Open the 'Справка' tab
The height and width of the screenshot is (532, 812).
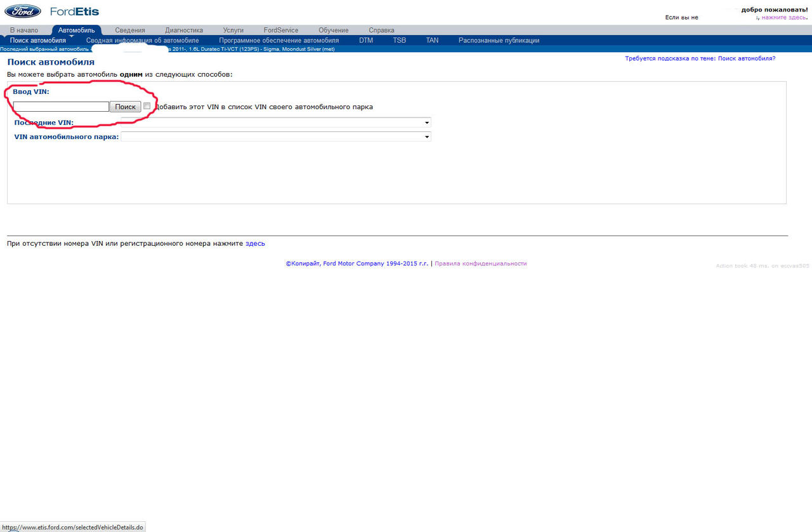coord(381,30)
